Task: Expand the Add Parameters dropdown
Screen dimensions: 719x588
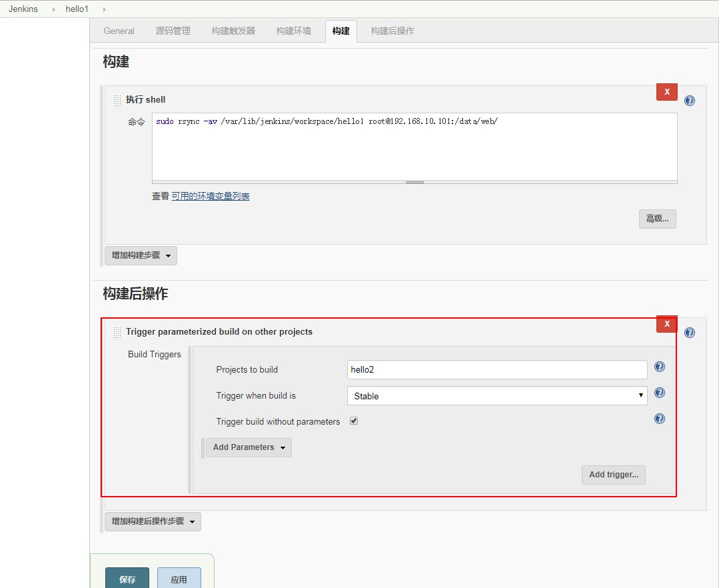Action: click(249, 447)
